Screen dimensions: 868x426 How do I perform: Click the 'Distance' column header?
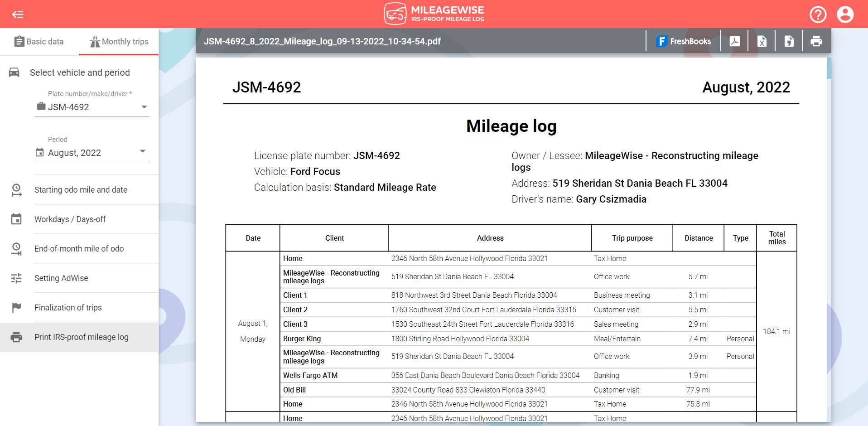pos(699,238)
